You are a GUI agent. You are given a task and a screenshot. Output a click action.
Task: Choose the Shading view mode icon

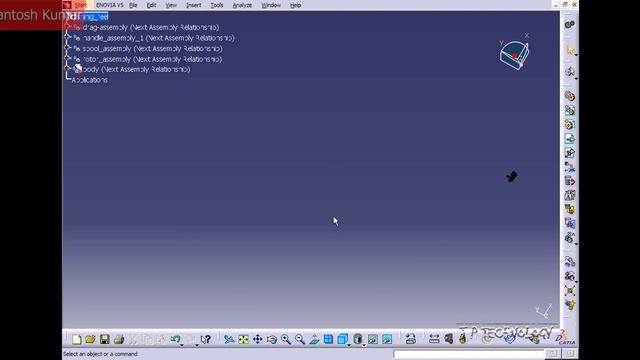358,339
